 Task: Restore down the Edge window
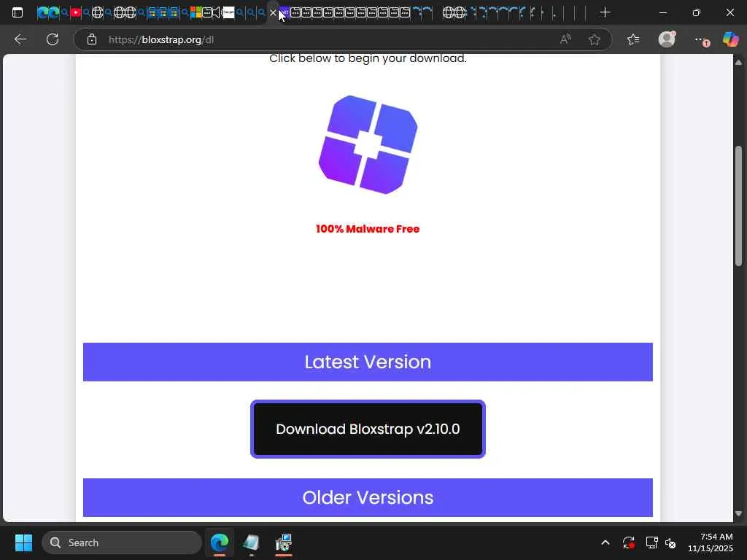pos(697,12)
